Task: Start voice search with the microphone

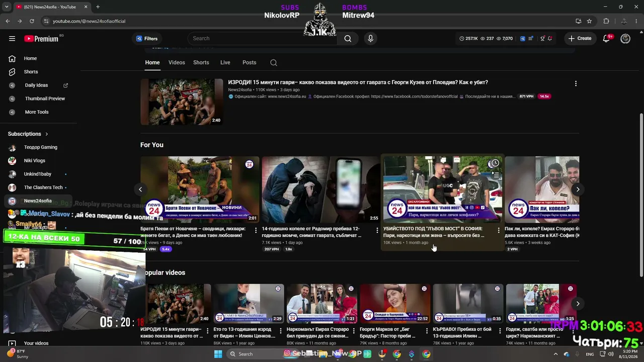Action: point(370,39)
